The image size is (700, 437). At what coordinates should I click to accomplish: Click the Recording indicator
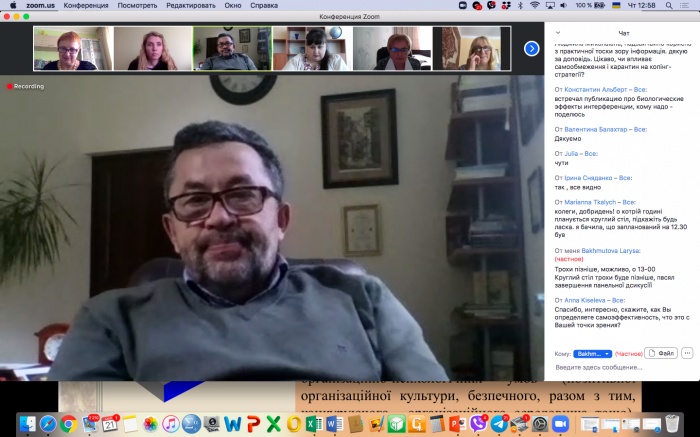[25, 86]
